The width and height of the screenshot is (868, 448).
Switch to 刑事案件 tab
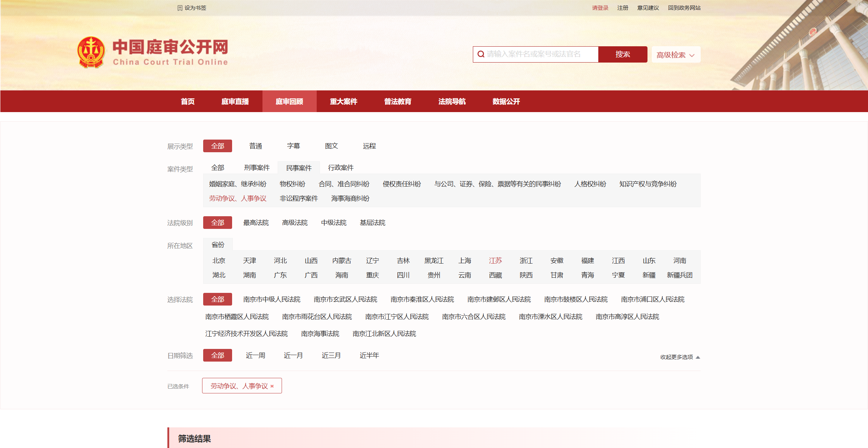[257, 168]
